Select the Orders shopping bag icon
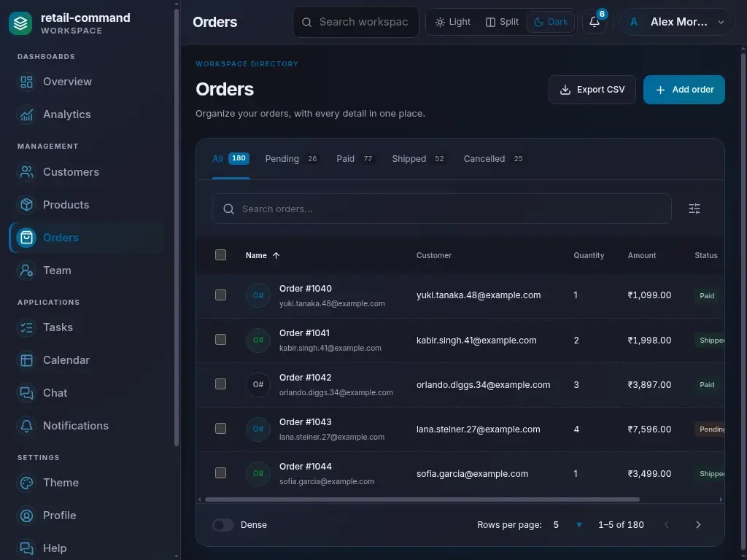Viewport: 747px width, 560px height. (27, 238)
